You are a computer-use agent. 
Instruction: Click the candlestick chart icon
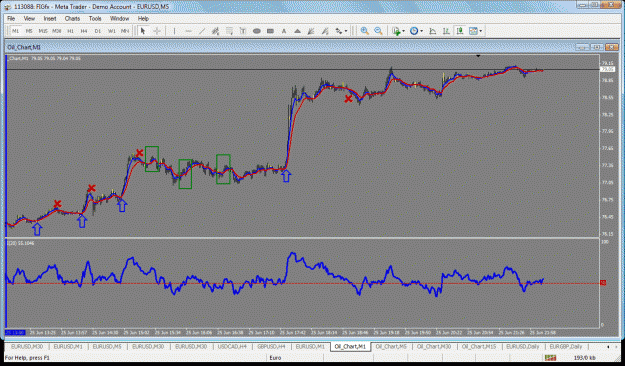(460, 31)
